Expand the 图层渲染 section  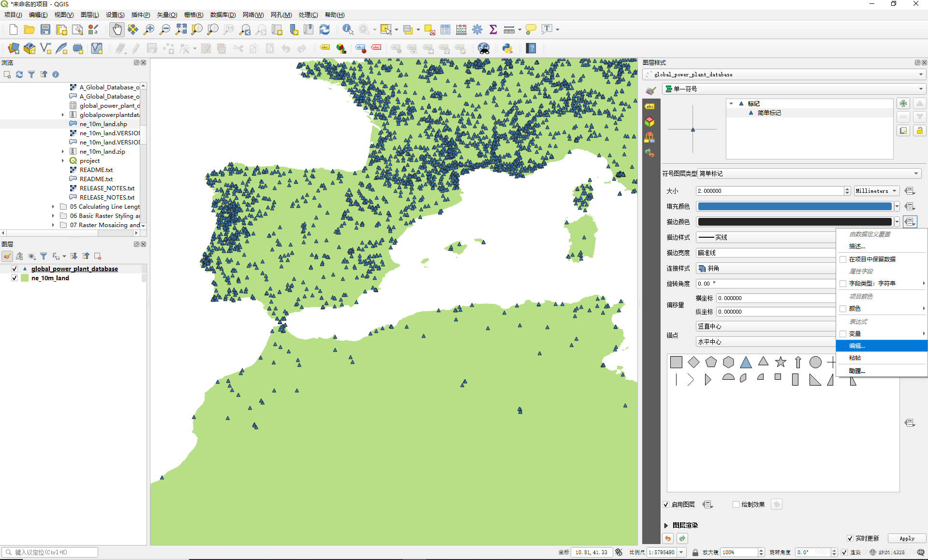pos(666,525)
